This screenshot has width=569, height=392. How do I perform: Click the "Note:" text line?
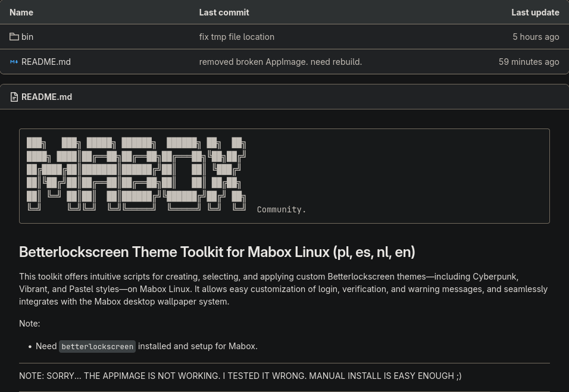30,324
